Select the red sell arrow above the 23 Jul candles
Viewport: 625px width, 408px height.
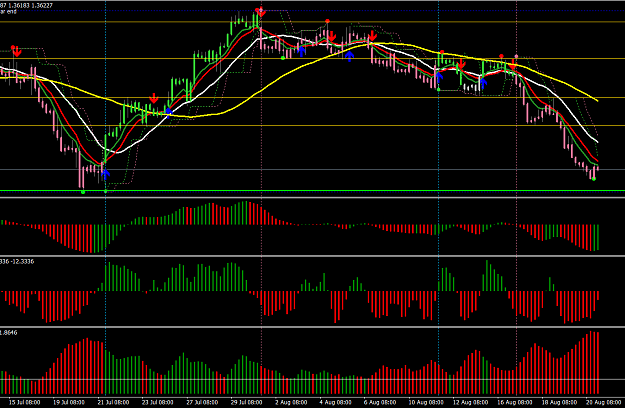click(x=154, y=98)
